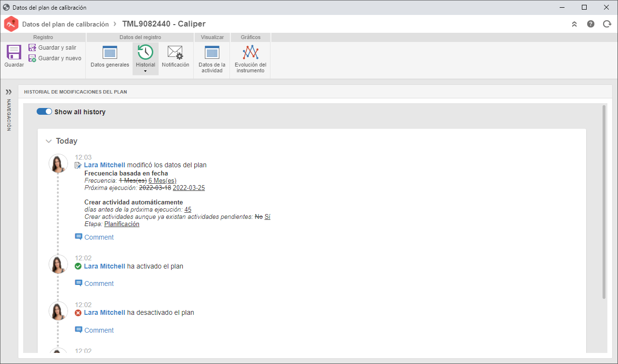Open Datos generales section
The image size is (618, 364).
coord(110,57)
